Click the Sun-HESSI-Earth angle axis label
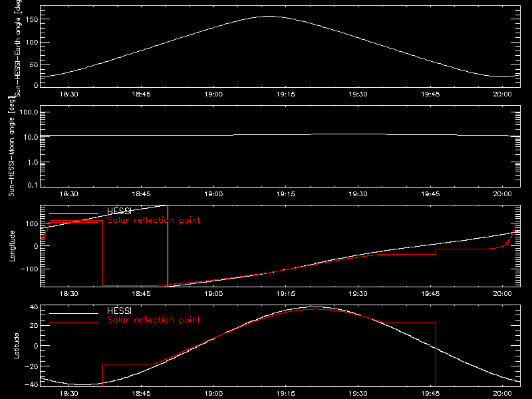The height and width of the screenshot is (399, 532). [x=19, y=49]
